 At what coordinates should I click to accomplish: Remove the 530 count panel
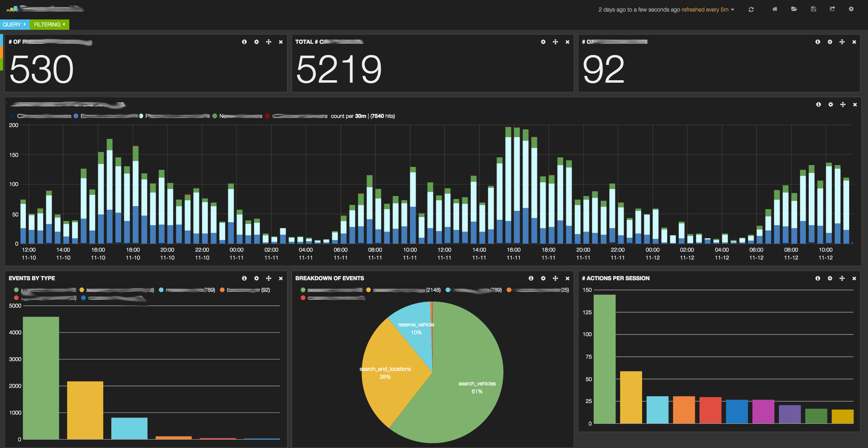[281, 42]
